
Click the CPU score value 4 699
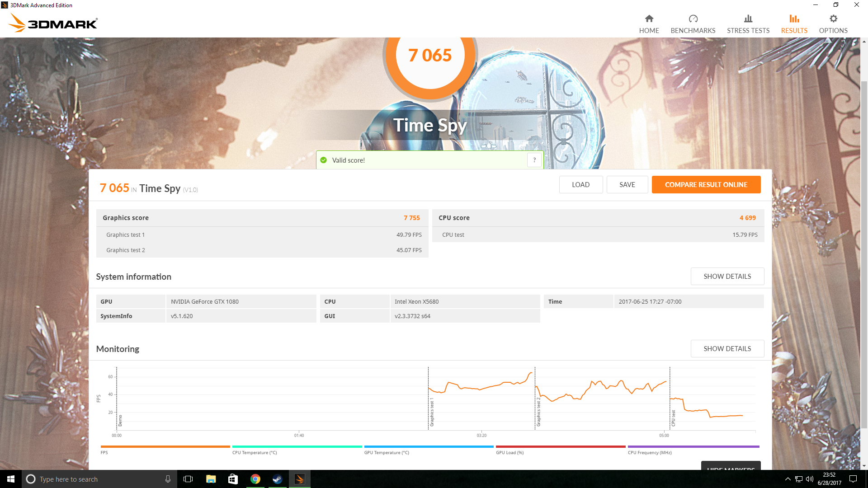tap(747, 218)
